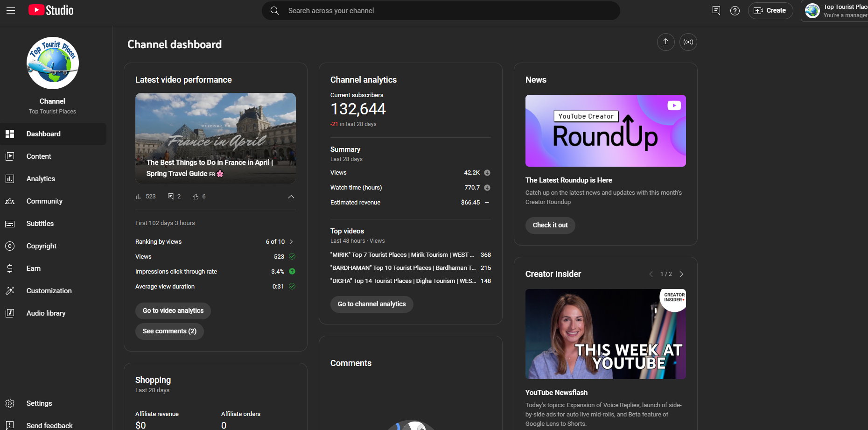Open the hamburger navigation menu
This screenshot has height=430, width=868.
point(11,10)
